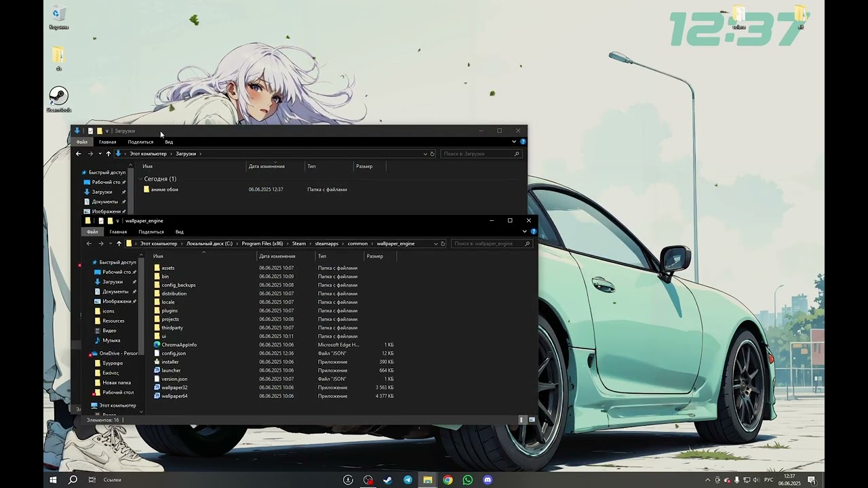The width and height of the screenshot is (868, 488).
Task: Expand the ribbon in Загрузки window
Action: (x=514, y=142)
